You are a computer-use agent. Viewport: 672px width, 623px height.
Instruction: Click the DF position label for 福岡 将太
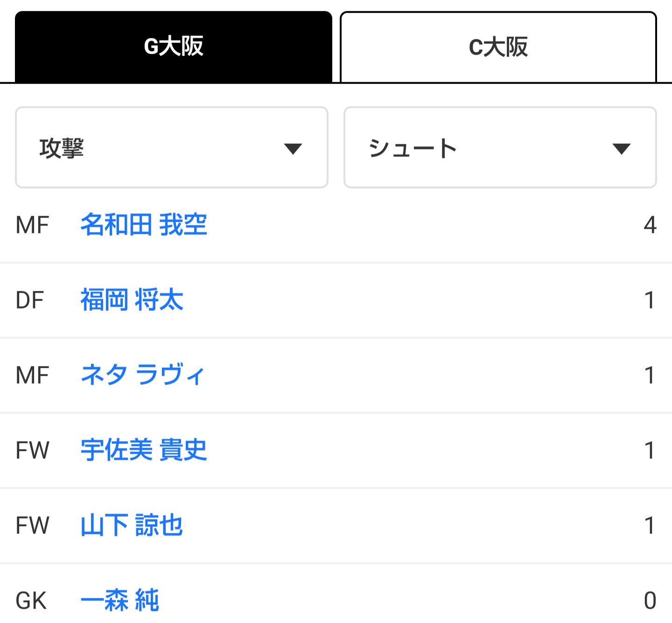pos(30,300)
